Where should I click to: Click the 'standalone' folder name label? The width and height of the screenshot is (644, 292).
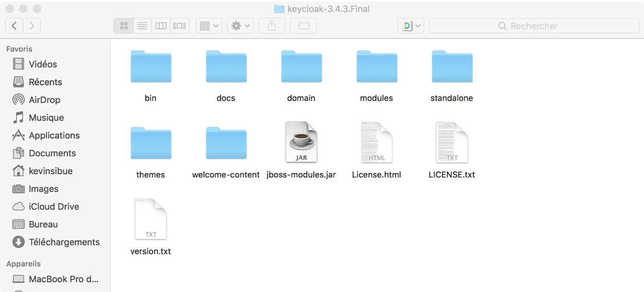[x=452, y=98]
